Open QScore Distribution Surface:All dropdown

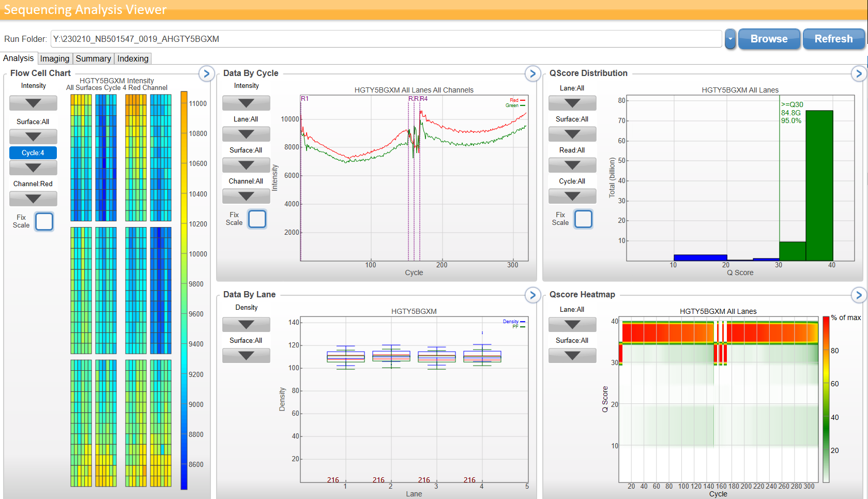click(572, 134)
